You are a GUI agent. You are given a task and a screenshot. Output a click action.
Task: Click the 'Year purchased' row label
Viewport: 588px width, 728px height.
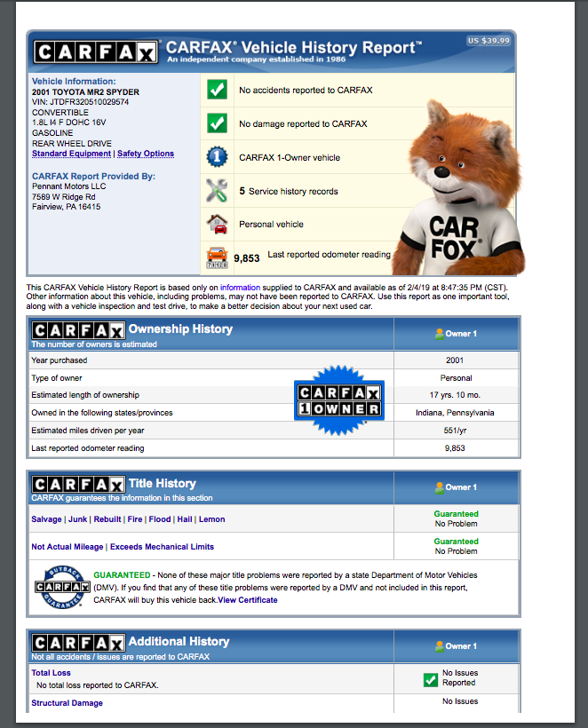(59, 360)
